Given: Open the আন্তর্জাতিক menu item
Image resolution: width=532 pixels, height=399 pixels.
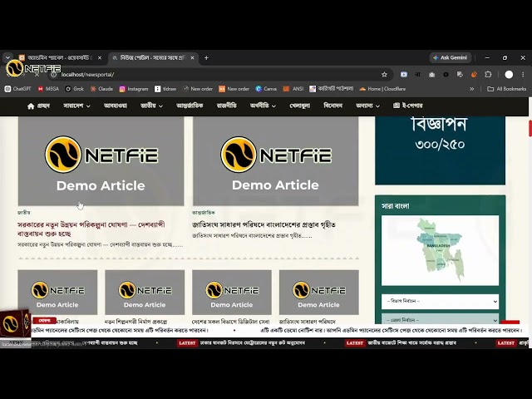Looking at the screenshot, I should coord(190,106).
